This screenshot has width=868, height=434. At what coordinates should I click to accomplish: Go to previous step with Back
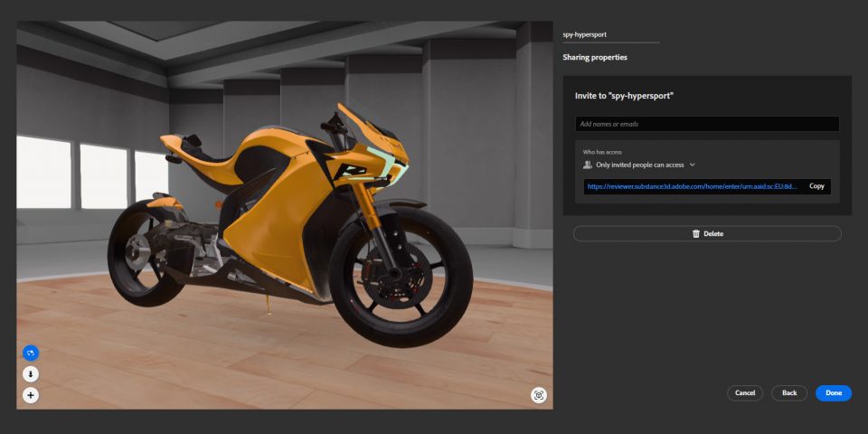(x=789, y=393)
